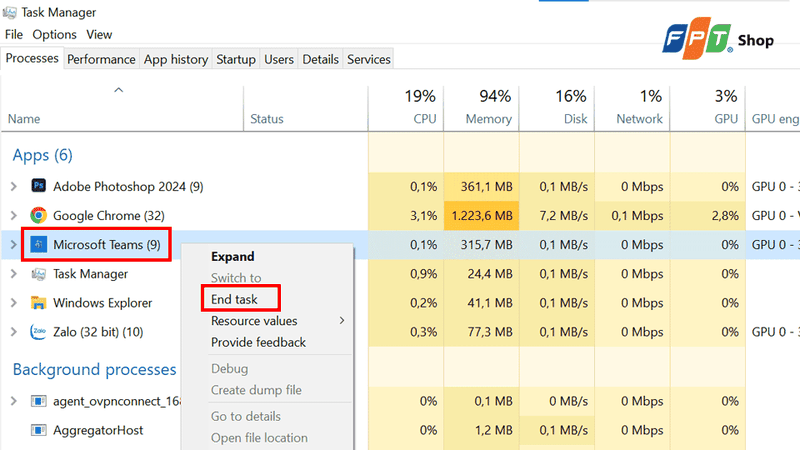Click Chrome's 2,8% GPU cell
Viewport: 800px width, 450px height.
(708, 216)
